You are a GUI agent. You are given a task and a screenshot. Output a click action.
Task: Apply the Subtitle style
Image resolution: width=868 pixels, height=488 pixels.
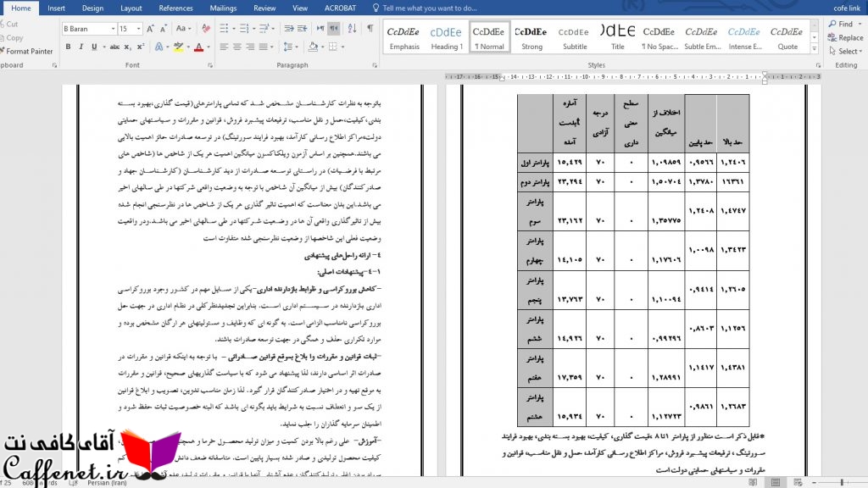575,37
